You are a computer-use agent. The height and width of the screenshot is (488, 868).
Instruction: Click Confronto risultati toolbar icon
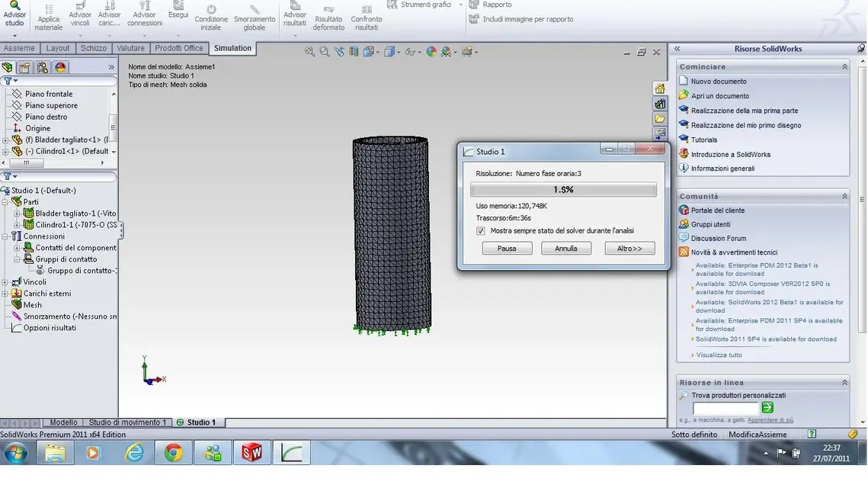click(366, 18)
